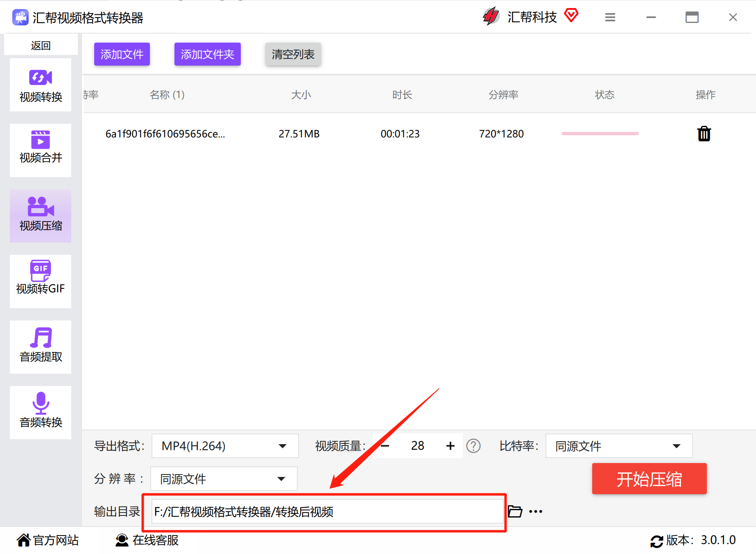Increase video quality with plus button
This screenshot has width=756, height=554.
pyautogui.click(x=450, y=446)
